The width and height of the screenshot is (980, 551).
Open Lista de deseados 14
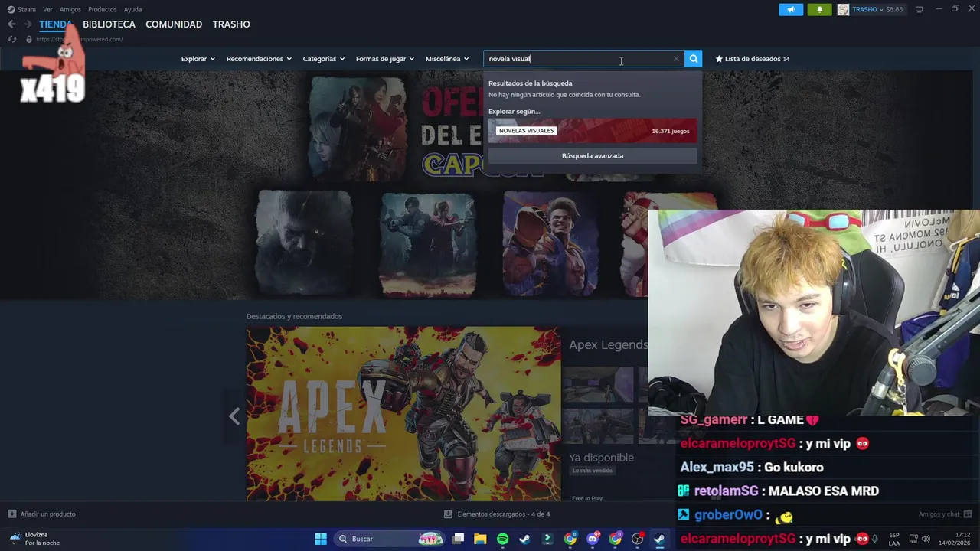pyautogui.click(x=753, y=59)
